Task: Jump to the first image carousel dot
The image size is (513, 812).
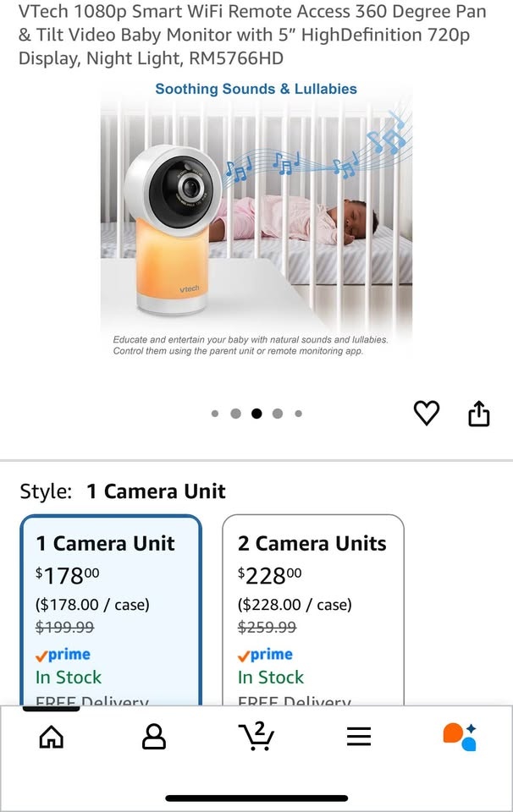Action: (x=215, y=414)
